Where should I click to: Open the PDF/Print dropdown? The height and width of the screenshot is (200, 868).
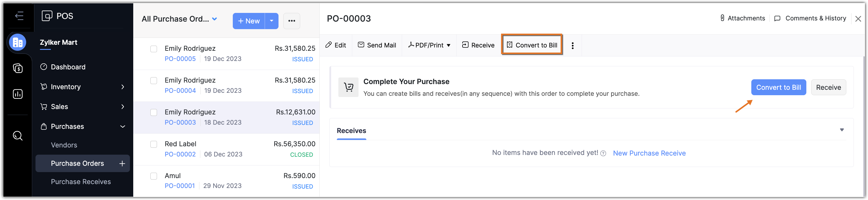pyautogui.click(x=429, y=45)
